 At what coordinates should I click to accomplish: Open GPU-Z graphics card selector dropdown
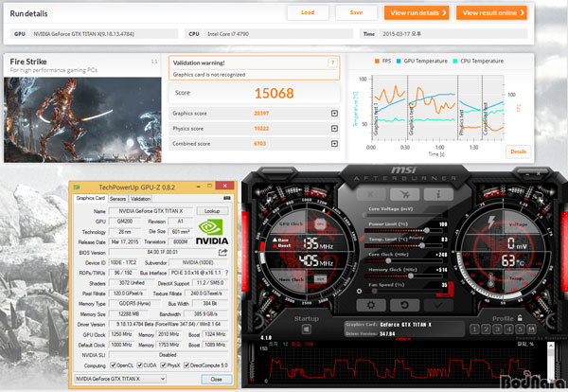[x=120, y=379]
